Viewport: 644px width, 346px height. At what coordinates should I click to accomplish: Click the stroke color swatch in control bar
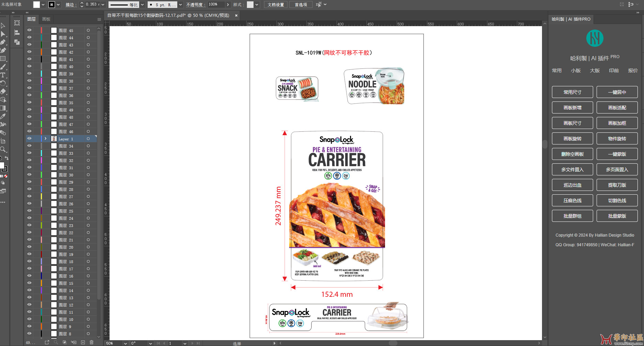click(52, 4)
